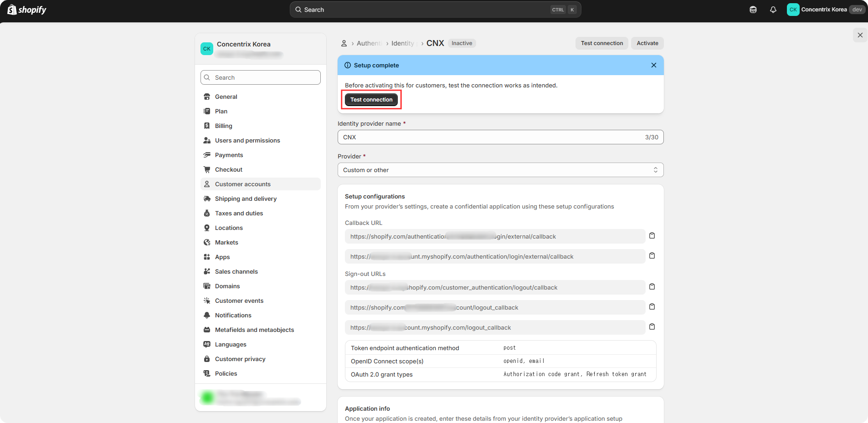Click the Inactive status badge
This screenshot has height=423, width=868.
(x=462, y=43)
